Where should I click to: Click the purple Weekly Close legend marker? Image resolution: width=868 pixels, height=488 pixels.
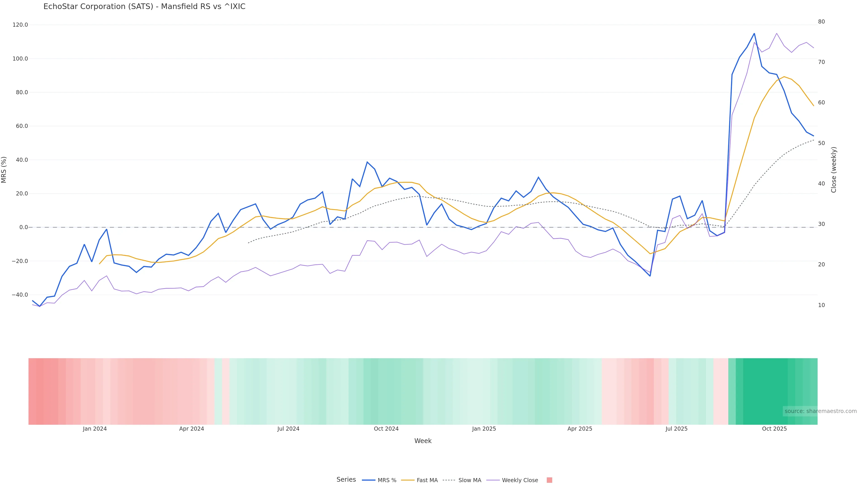493,480
